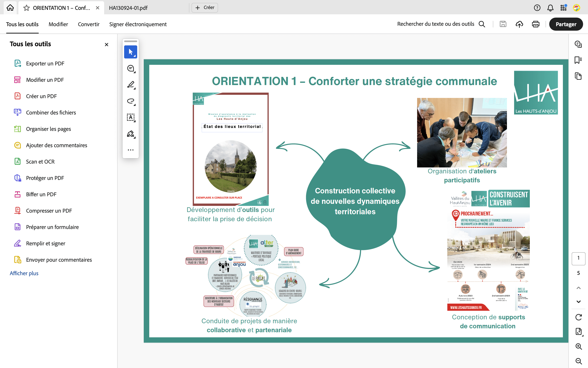Click the Afficher plus link

click(24, 273)
